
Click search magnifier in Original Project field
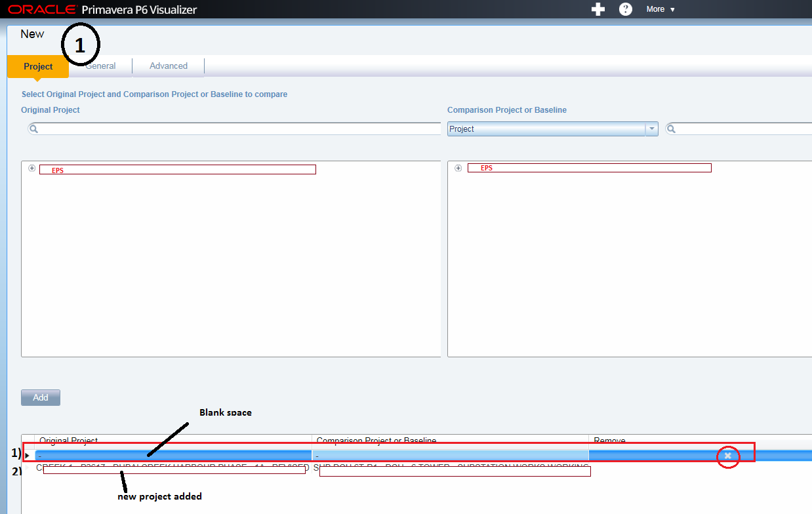click(34, 129)
